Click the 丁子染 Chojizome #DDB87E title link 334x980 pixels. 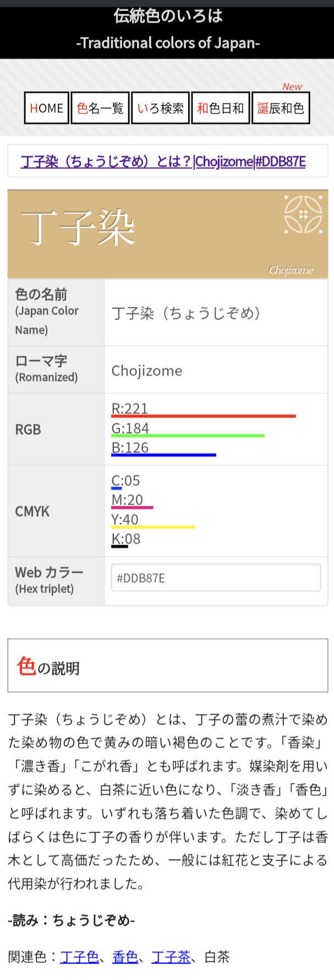(x=163, y=162)
